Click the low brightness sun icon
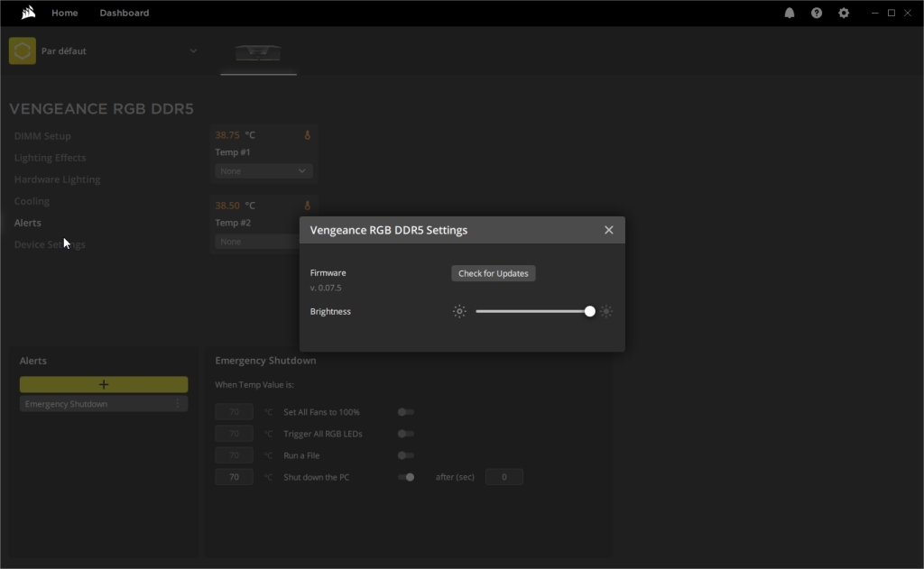Screen dimensions: 924x569 click(459, 312)
